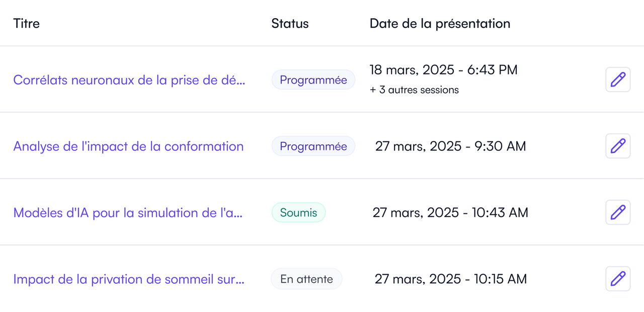This screenshot has width=644, height=312.
Task: Click the En attente status badge
Action: click(x=306, y=279)
